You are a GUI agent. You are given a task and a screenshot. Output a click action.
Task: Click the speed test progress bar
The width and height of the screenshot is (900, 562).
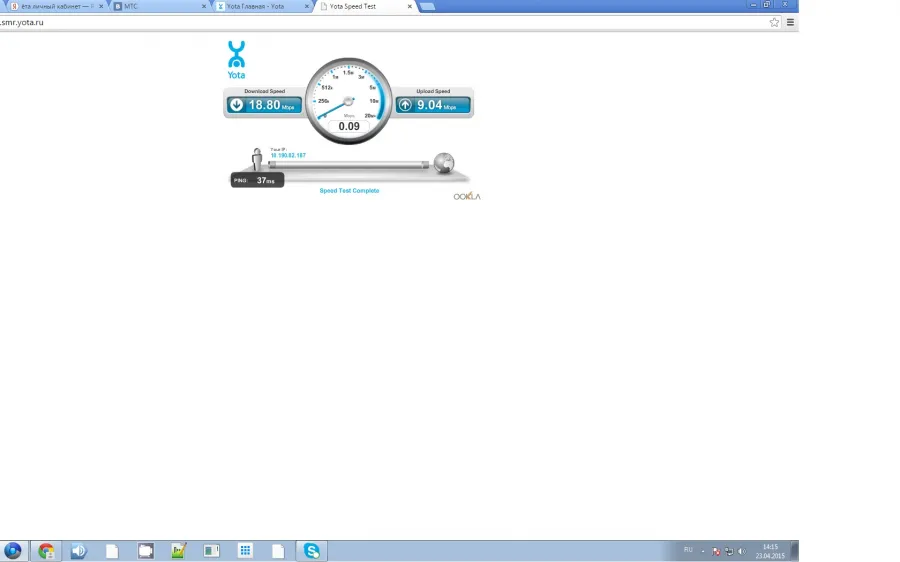[x=348, y=165]
